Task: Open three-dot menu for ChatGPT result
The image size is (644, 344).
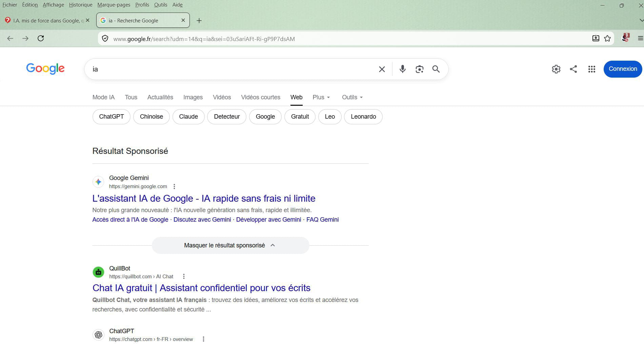Action: pos(203,339)
